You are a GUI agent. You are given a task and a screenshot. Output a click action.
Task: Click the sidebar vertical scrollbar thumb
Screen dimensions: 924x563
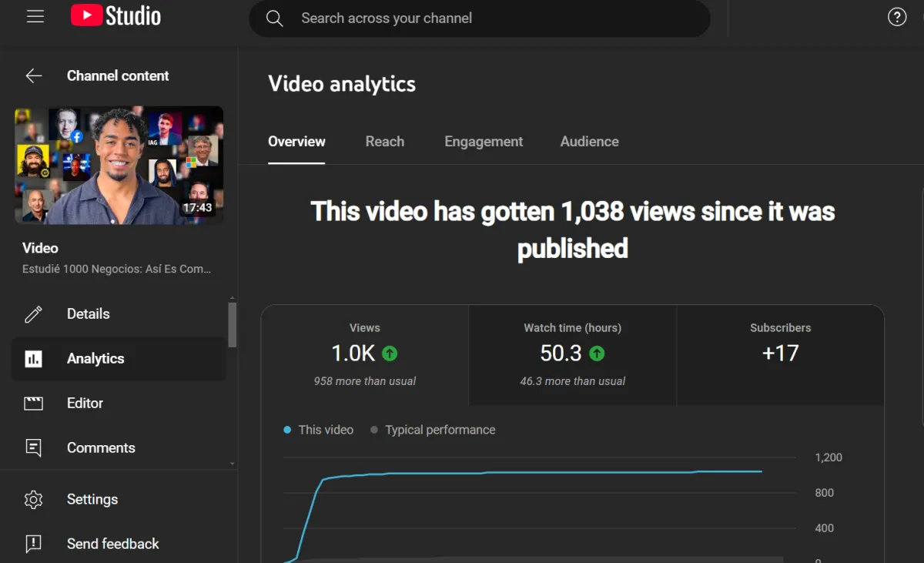click(x=233, y=325)
